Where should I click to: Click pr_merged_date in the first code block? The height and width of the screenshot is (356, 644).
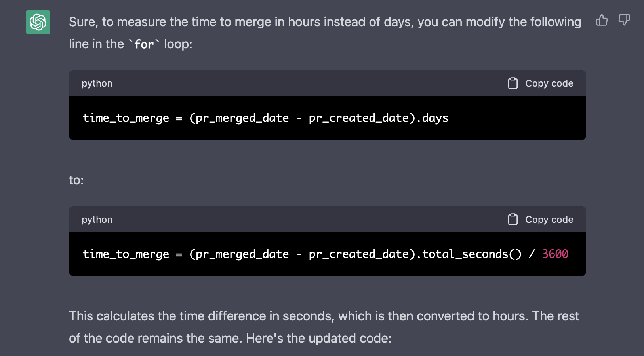(242, 118)
